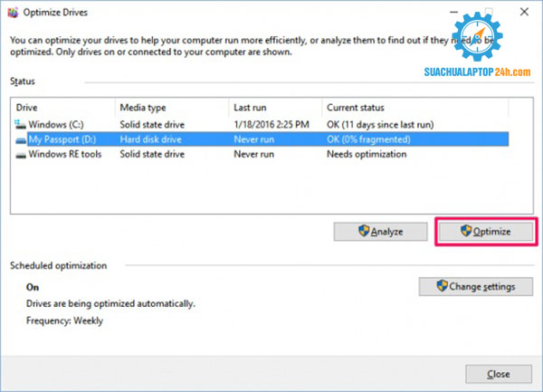Click the Windows RE tools drive icon
Screen dimensions: 543x392
coord(21,155)
